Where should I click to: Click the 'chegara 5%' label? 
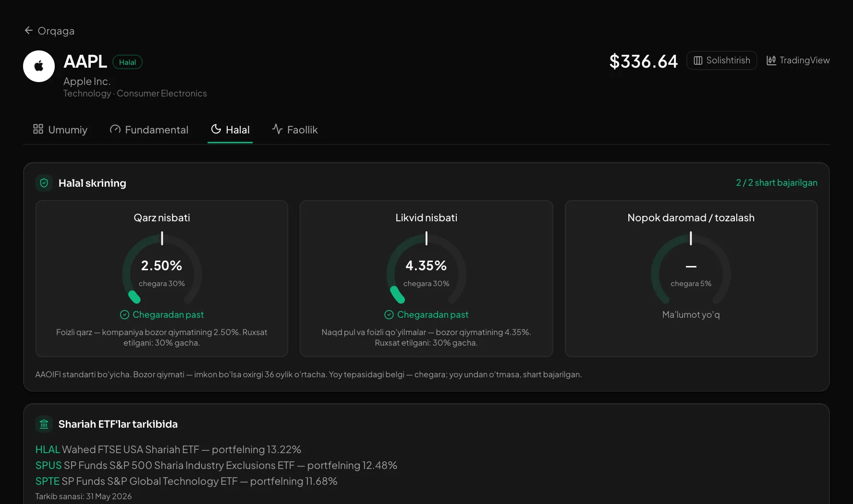(691, 284)
